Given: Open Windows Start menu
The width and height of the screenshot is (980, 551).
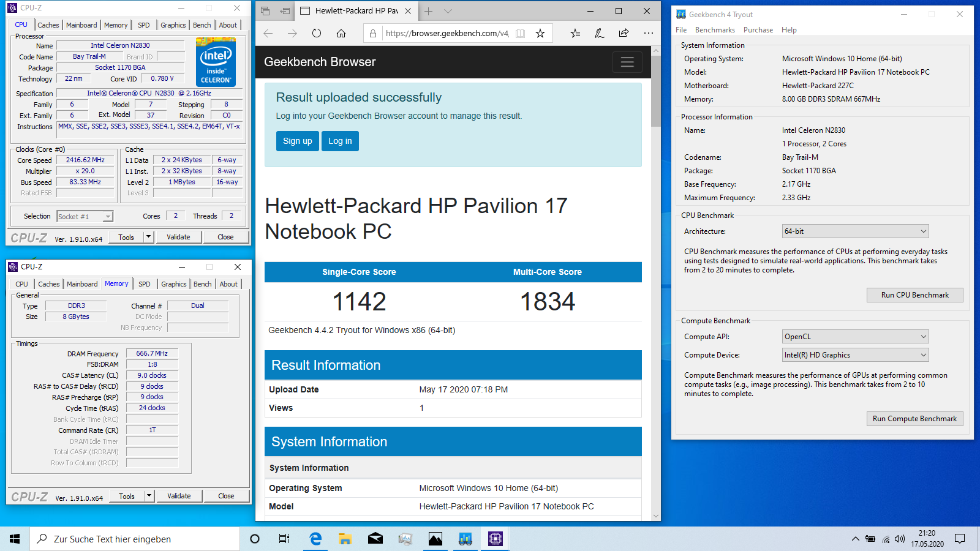Looking at the screenshot, I should (x=15, y=539).
